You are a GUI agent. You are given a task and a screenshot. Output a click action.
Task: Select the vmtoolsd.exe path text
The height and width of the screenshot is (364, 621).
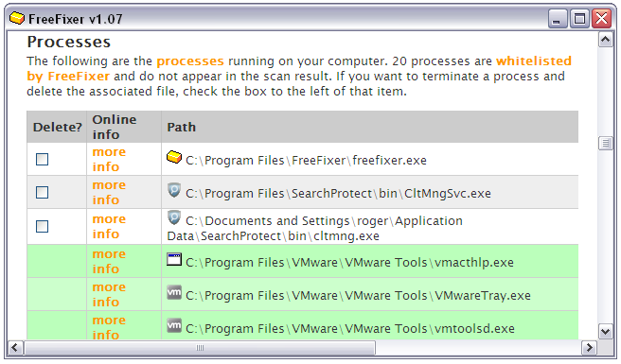(x=350, y=328)
